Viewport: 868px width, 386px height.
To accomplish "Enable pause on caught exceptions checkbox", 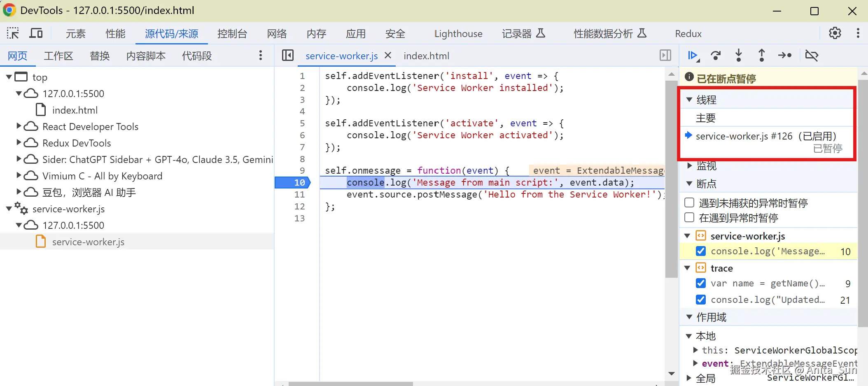I will [689, 217].
